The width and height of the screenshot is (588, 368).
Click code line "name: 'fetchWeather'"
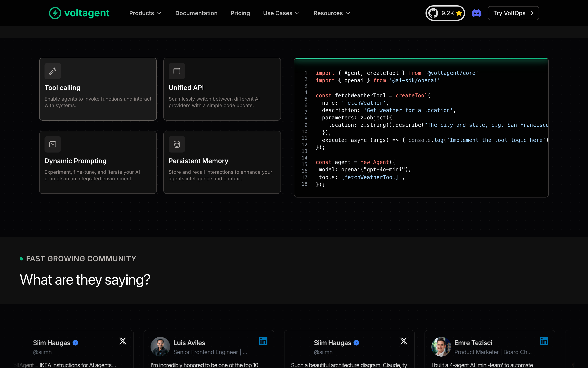[x=355, y=103]
